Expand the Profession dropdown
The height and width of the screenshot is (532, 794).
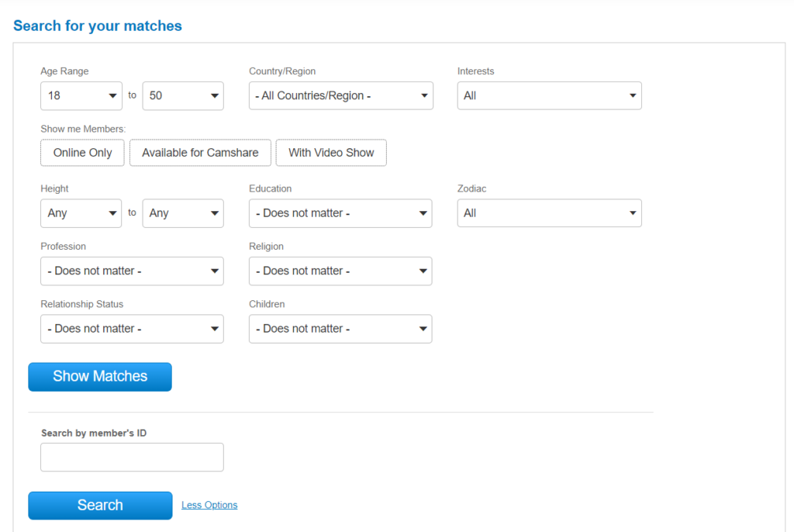click(x=132, y=271)
